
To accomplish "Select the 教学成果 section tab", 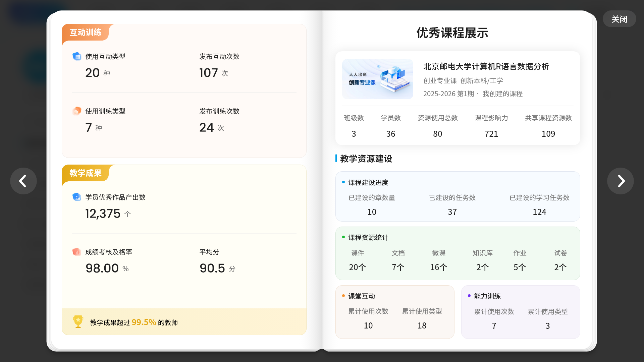I will click(x=86, y=173).
